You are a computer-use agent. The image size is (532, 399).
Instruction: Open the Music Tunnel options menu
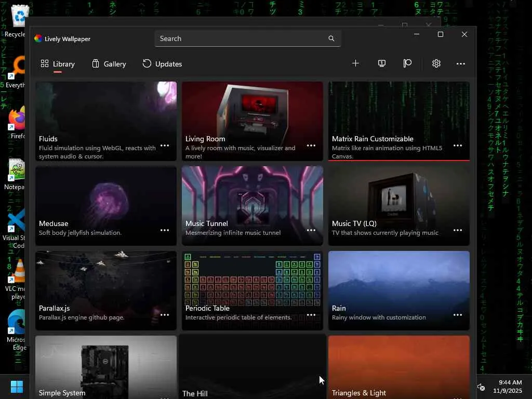pyautogui.click(x=311, y=230)
